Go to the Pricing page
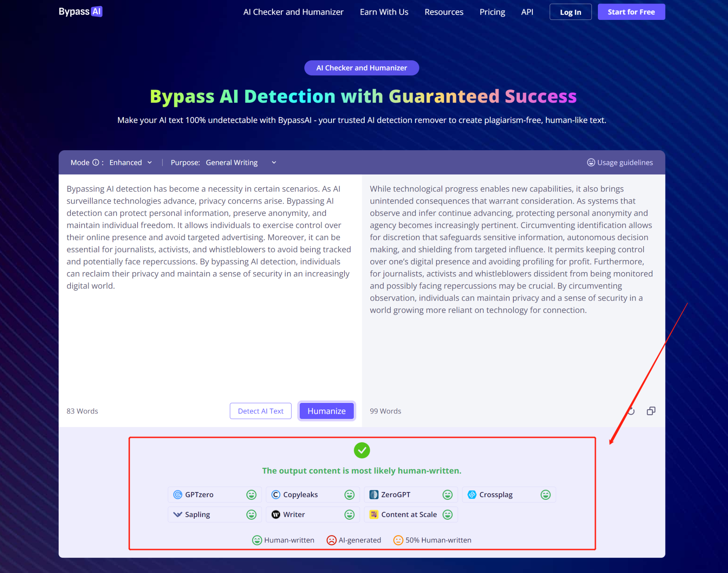The height and width of the screenshot is (573, 728). [492, 12]
